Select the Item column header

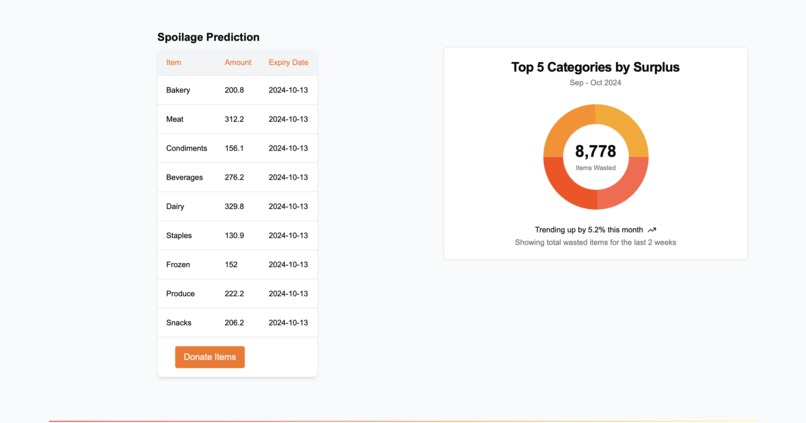point(173,62)
